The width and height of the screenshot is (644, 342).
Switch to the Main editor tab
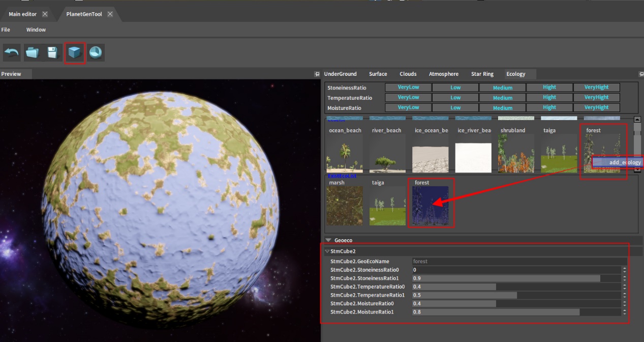[x=22, y=14]
